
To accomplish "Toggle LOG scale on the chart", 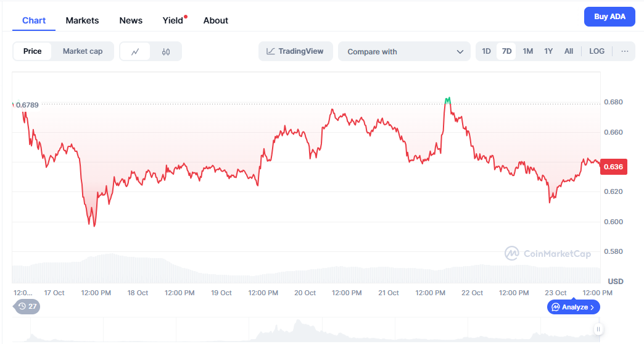I will [597, 51].
